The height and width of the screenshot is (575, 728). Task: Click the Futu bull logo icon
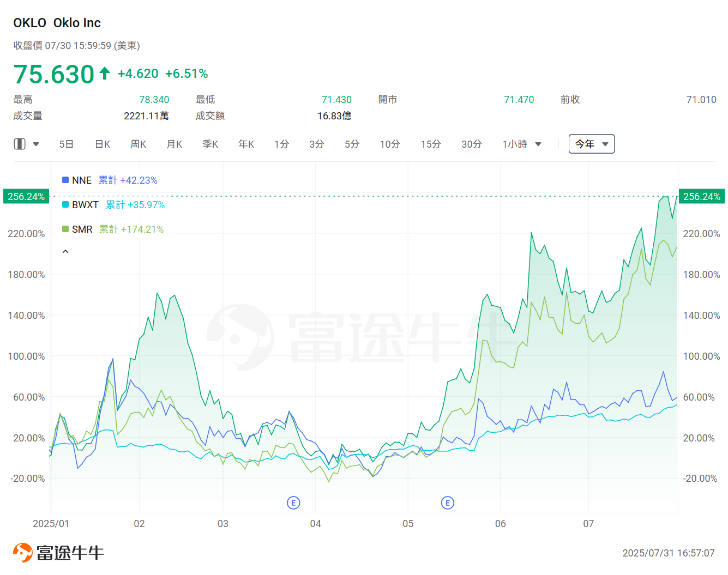click(22, 553)
